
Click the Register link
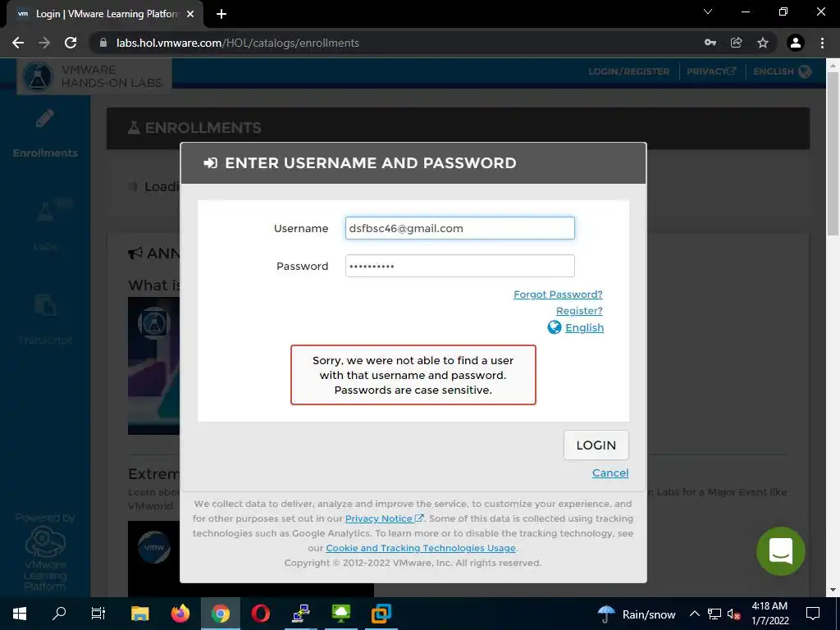click(579, 311)
